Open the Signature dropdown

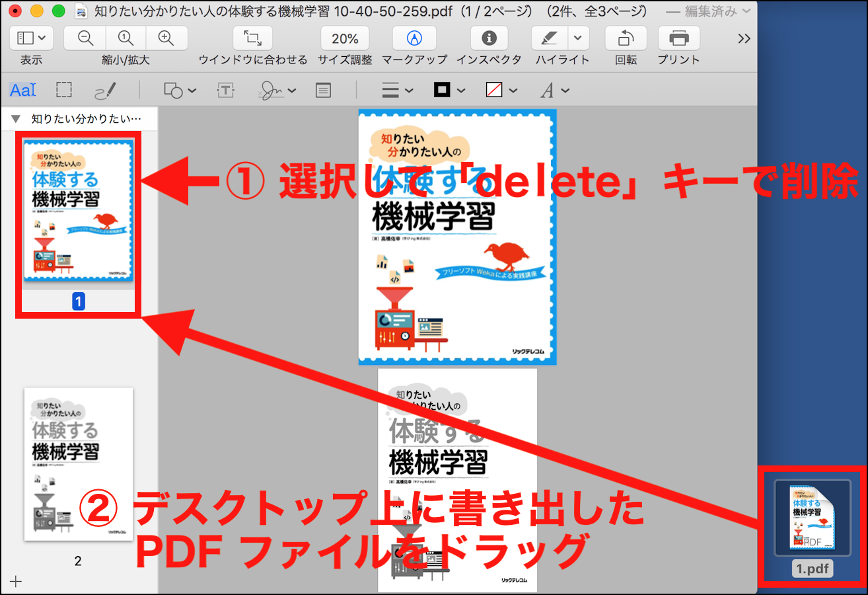coord(277,90)
